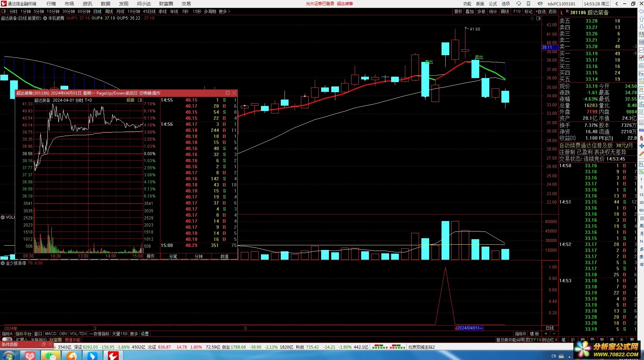
Task: Open the blue bird DingTalk taskbar icon
Action: click(92, 355)
